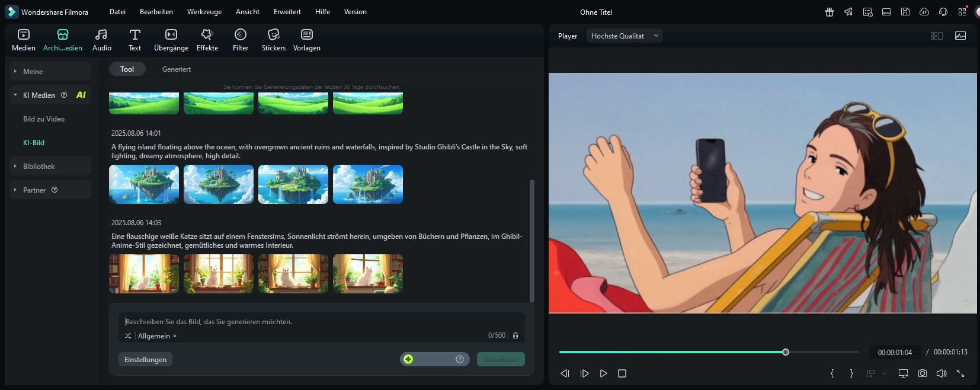Open the Medien panel
The width and height of the screenshot is (980, 390).
[x=24, y=40]
